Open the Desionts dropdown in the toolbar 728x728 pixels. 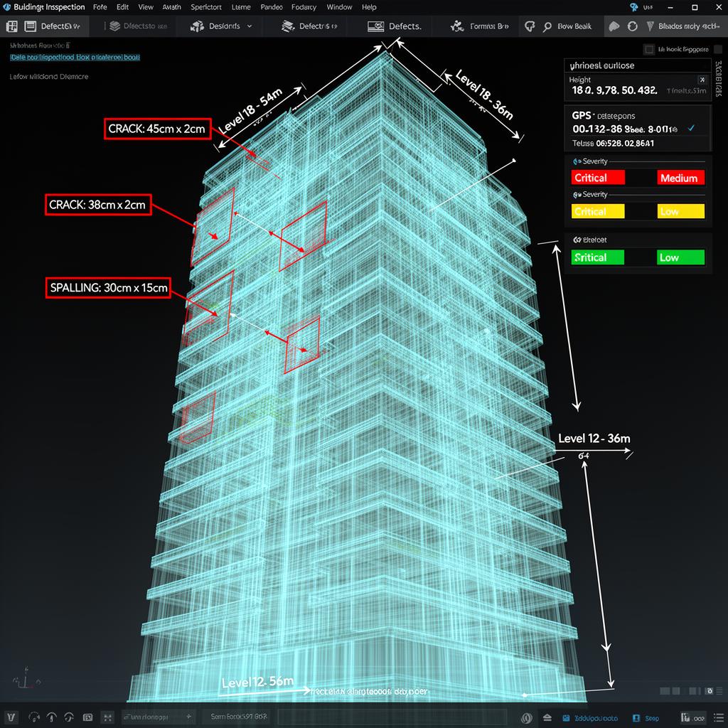[224, 26]
